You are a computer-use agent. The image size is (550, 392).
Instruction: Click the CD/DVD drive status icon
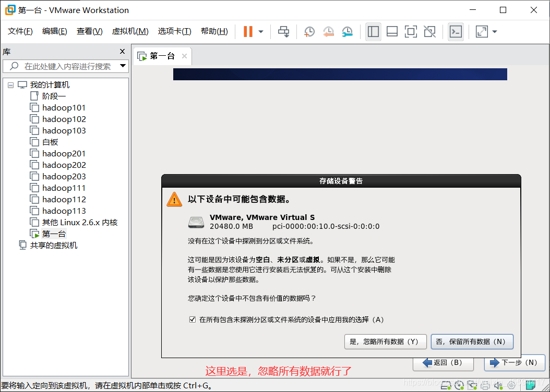point(459,386)
